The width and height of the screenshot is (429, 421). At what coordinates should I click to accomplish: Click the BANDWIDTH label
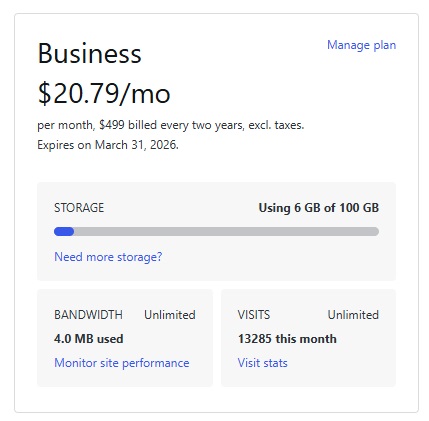point(88,315)
